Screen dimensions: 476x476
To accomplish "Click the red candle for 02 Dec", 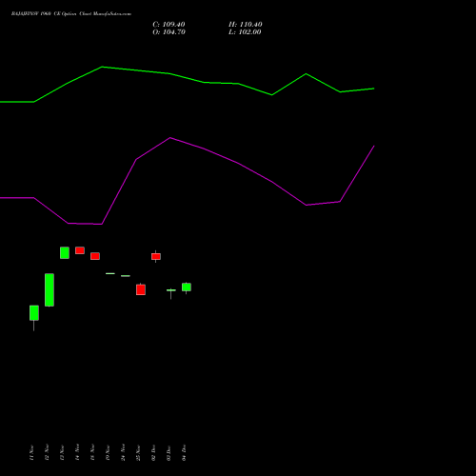I will pyautogui.click(x=156, y=256).
